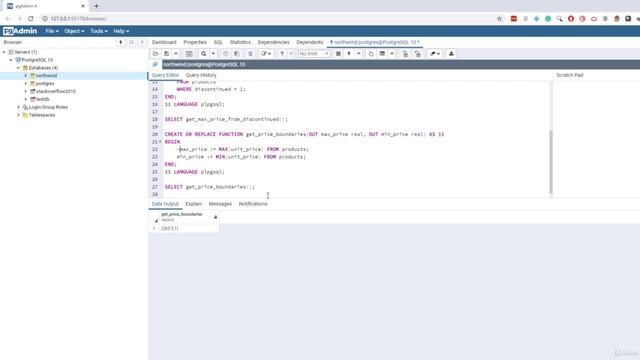Click the Filter funnel icon in query toolbar
The image size is (640, 360).
pyautogui.click(x=282, y=54)
